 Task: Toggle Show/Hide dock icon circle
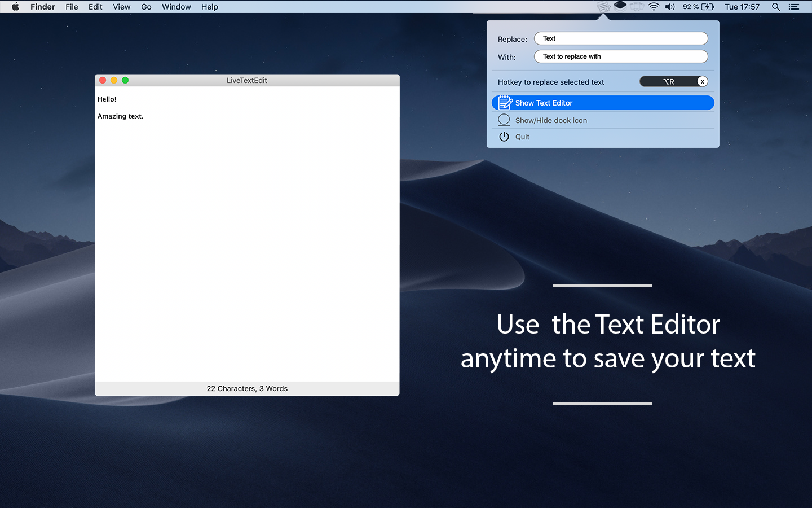504,120
